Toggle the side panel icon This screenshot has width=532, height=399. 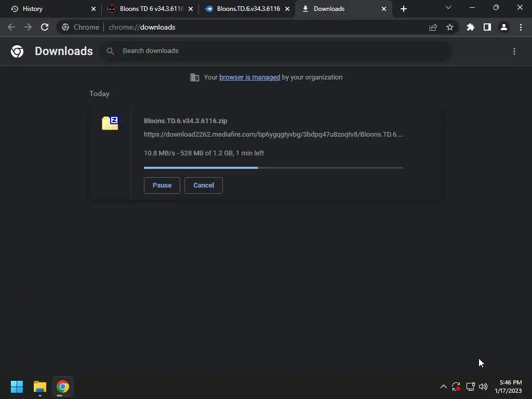click(x=487, y=27)
